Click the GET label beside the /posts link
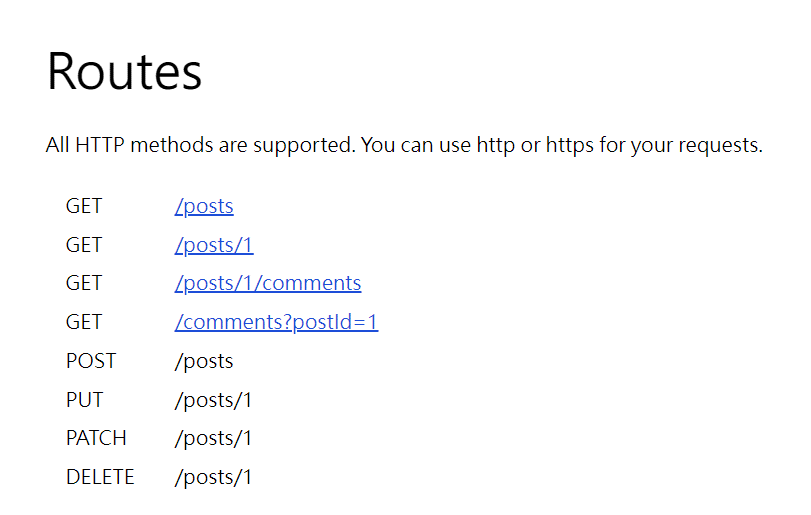This screenshot has height=515, width=811. tap(84, 206)
